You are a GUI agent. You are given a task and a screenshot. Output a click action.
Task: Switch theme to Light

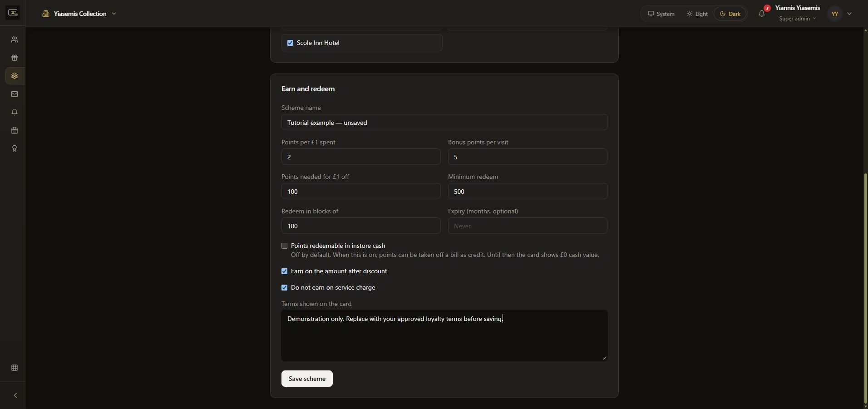click(697, 14)
